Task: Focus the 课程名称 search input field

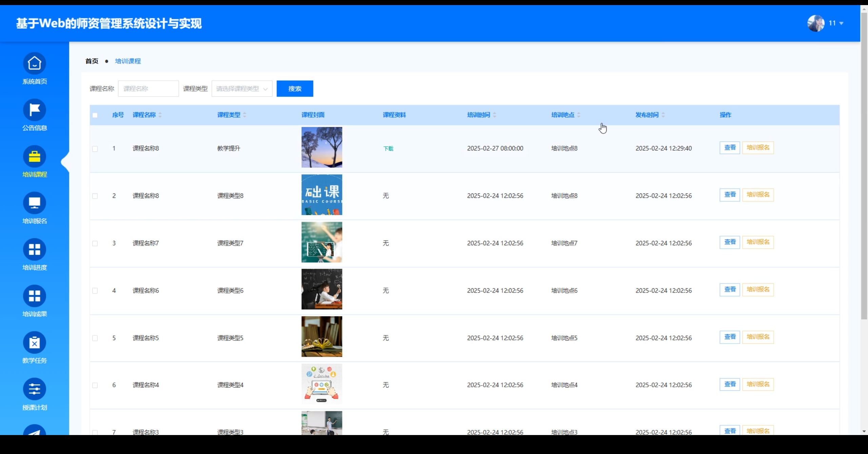Action: point(148,89)
